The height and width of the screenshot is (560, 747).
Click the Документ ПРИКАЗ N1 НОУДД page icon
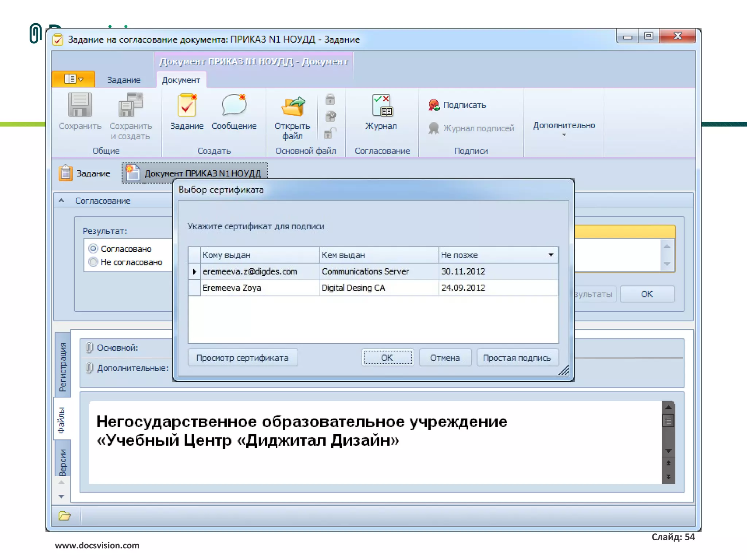tap(132, 172)
